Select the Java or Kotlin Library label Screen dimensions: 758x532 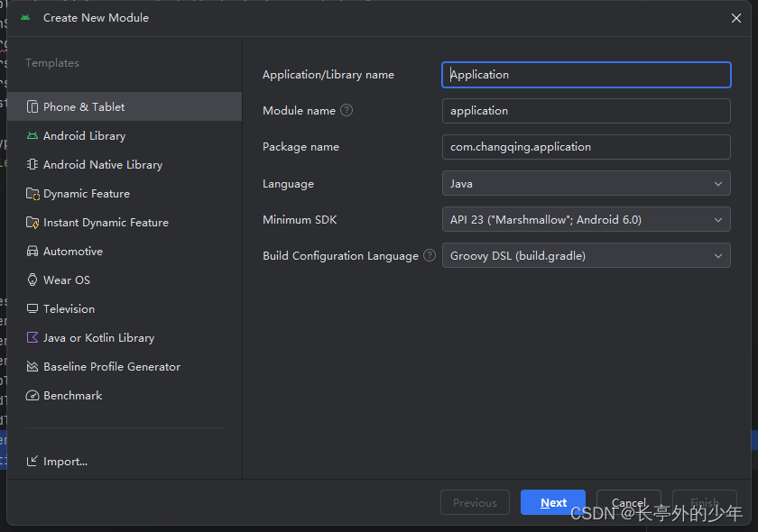99,338
